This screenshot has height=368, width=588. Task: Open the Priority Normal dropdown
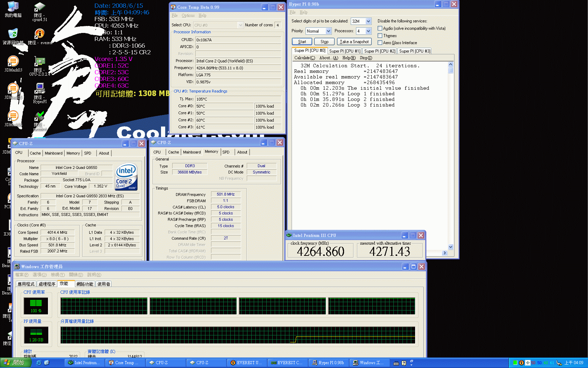(328, 31)
